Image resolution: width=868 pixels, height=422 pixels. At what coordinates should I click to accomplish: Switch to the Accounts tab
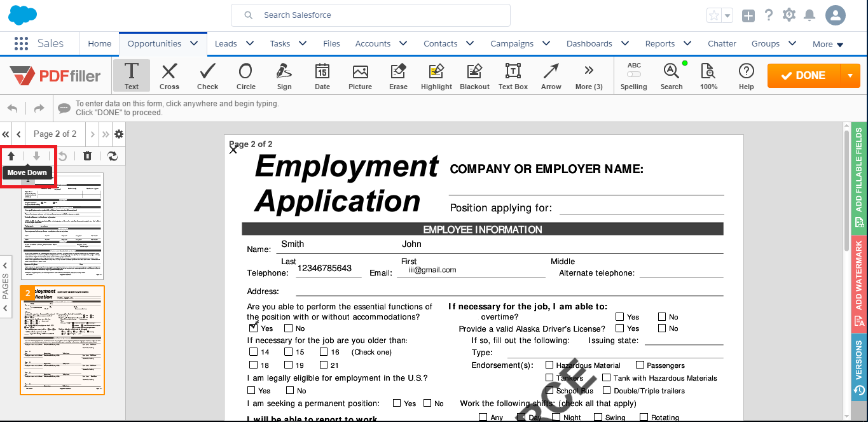(x=373, y=43)
